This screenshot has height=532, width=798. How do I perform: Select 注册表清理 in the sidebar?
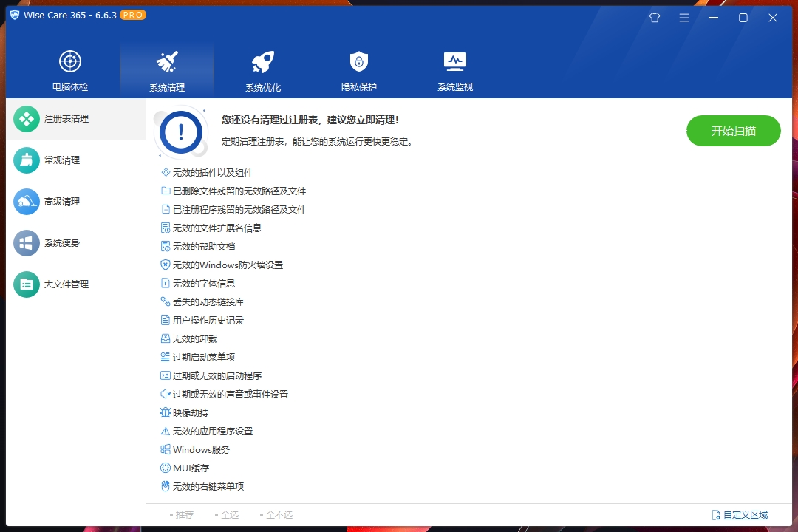click(x=76, y=119)
